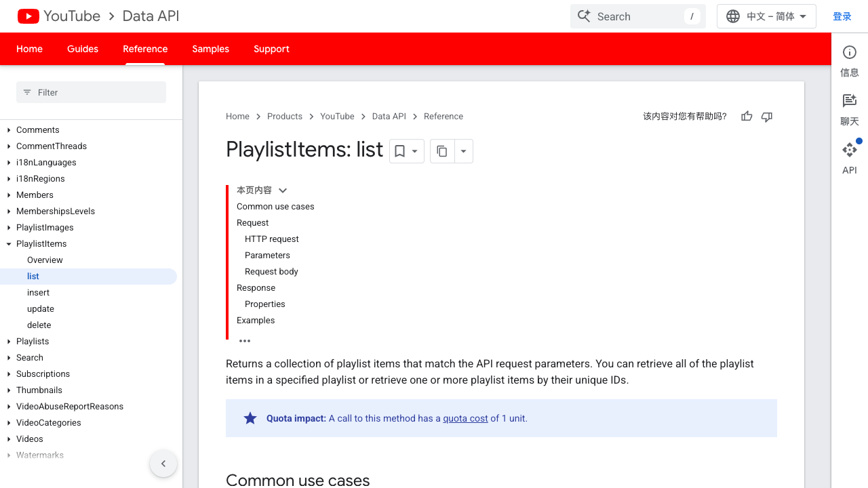Click YouTube in the breadcrumb

pos(337,117)
